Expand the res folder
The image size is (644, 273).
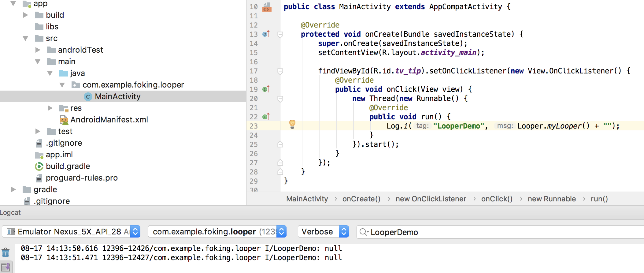coord(50,108)
